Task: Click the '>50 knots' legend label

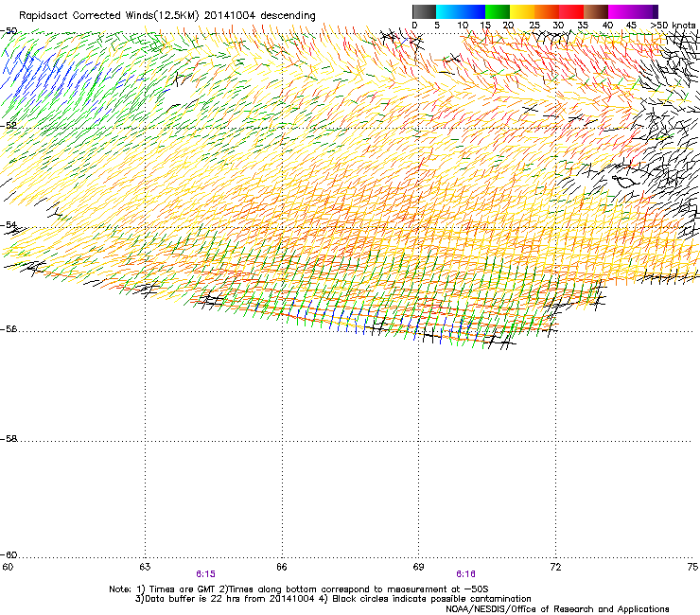Action: 674,26
